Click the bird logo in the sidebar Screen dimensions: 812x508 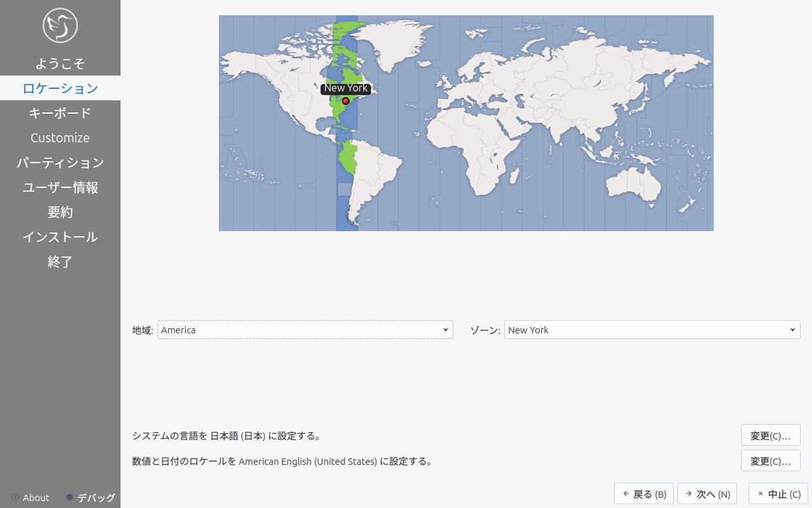point(60,25)
